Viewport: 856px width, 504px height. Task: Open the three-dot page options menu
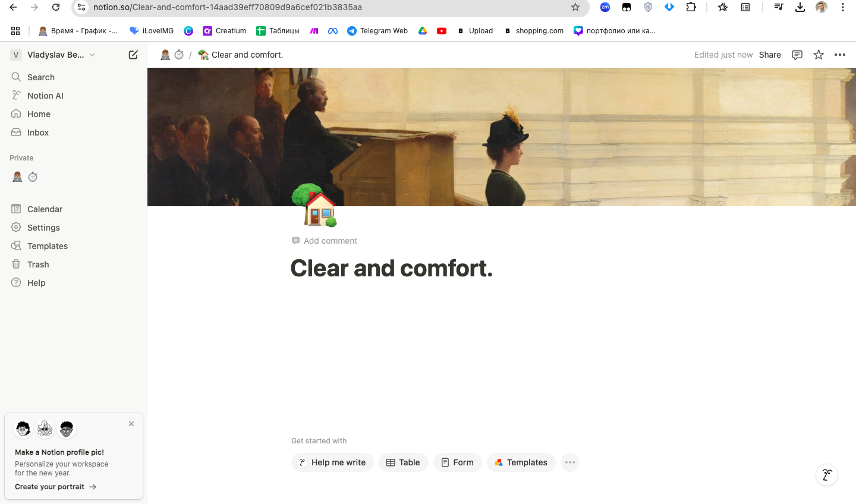[840, 55]
